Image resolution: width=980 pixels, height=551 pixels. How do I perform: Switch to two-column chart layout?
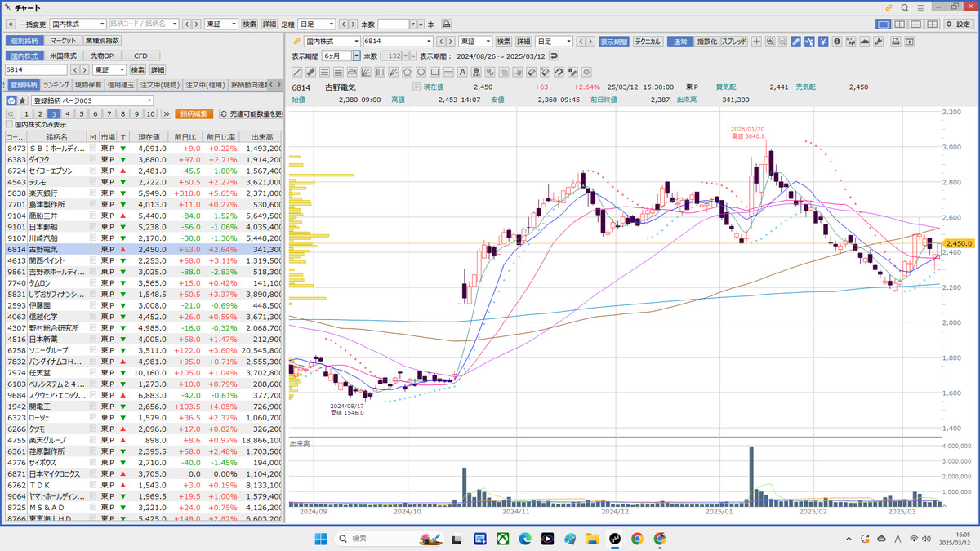pos(900,24)
